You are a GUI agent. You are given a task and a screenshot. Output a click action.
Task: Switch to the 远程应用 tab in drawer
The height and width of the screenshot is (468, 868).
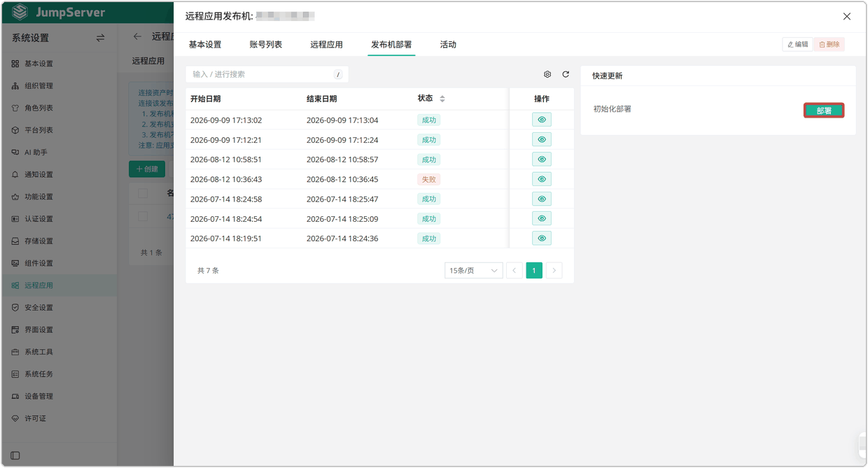click(327, 45)
